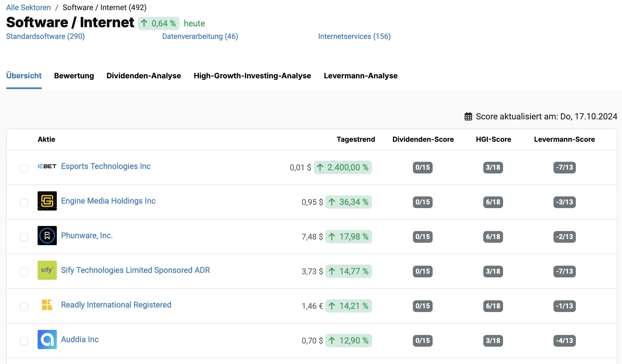Screen dimensions: 622x364
Task: Click the 14,77 % trend badge
Action: pyautogui.click(x=349, y=271)
